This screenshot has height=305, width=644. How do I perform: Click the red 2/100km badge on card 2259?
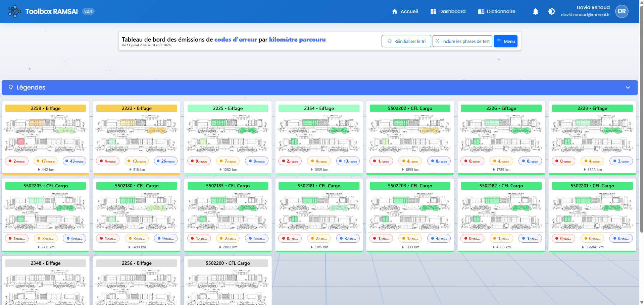point(17,161)
